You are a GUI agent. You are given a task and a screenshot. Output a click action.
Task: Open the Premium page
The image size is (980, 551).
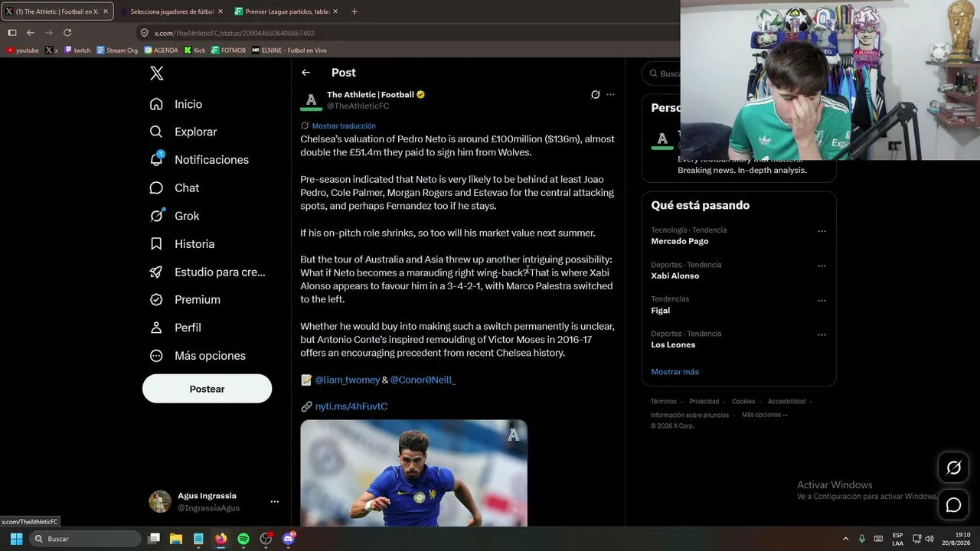185,300
